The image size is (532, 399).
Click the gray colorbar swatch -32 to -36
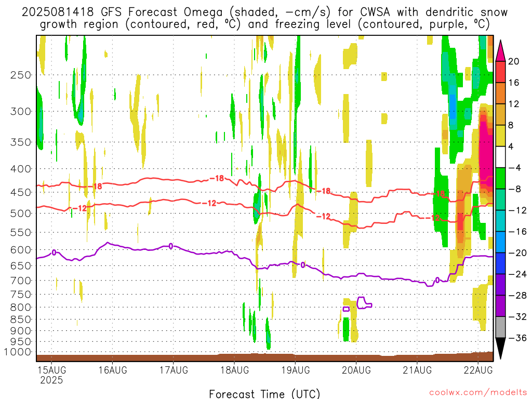500,327
